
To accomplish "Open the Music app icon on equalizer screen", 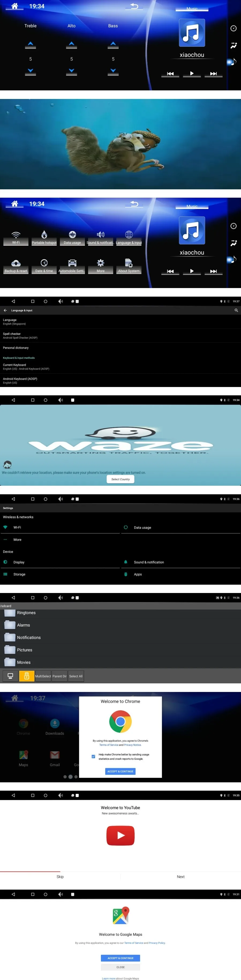I will tap(192, 33).
